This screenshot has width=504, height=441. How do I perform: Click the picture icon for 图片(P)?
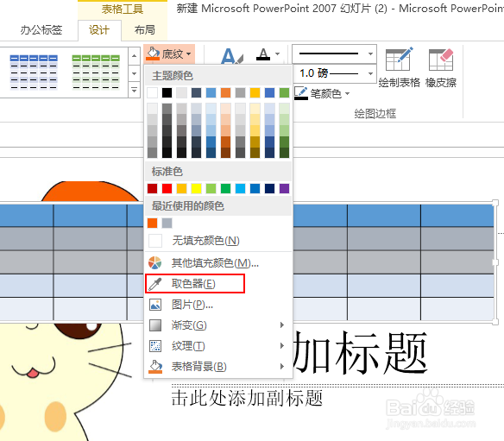[x=155, y=305]
